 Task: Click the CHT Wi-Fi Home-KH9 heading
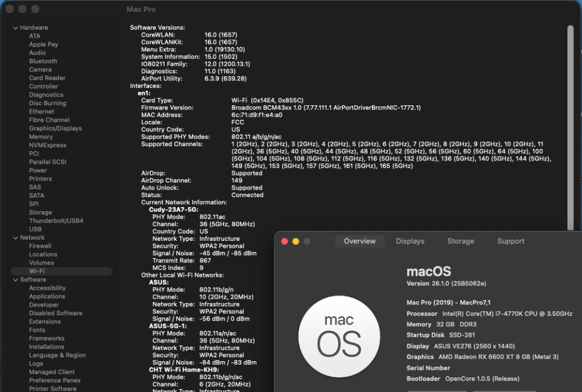pyautogui.click(x=184, y=370)
